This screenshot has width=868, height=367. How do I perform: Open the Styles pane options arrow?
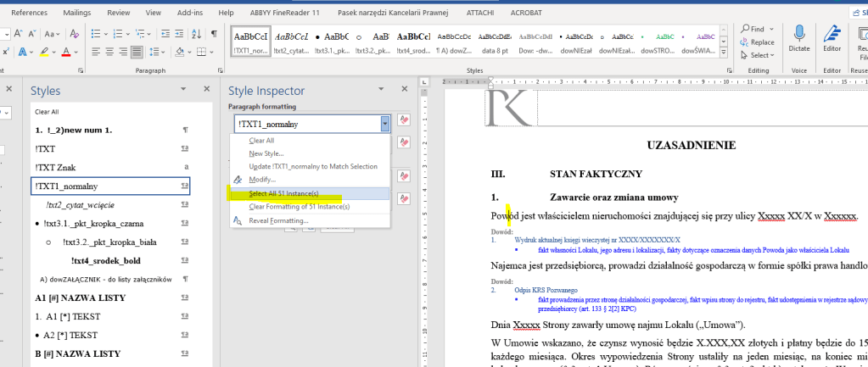tap(183, 88)
